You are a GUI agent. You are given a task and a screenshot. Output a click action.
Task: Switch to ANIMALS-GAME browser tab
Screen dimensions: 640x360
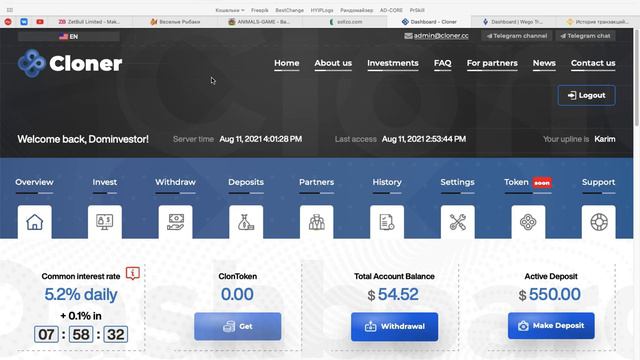pos(259,22)
